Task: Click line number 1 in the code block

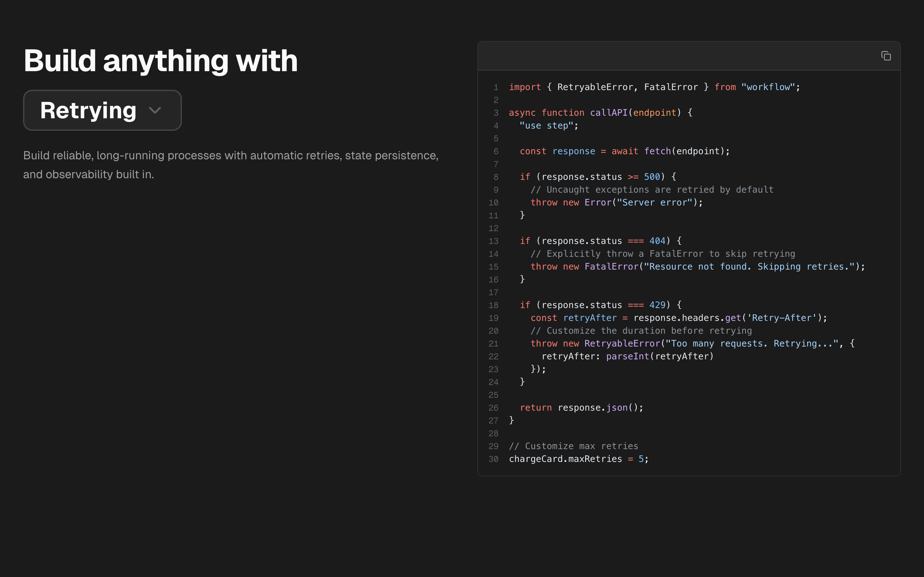Action: (496, 87)
